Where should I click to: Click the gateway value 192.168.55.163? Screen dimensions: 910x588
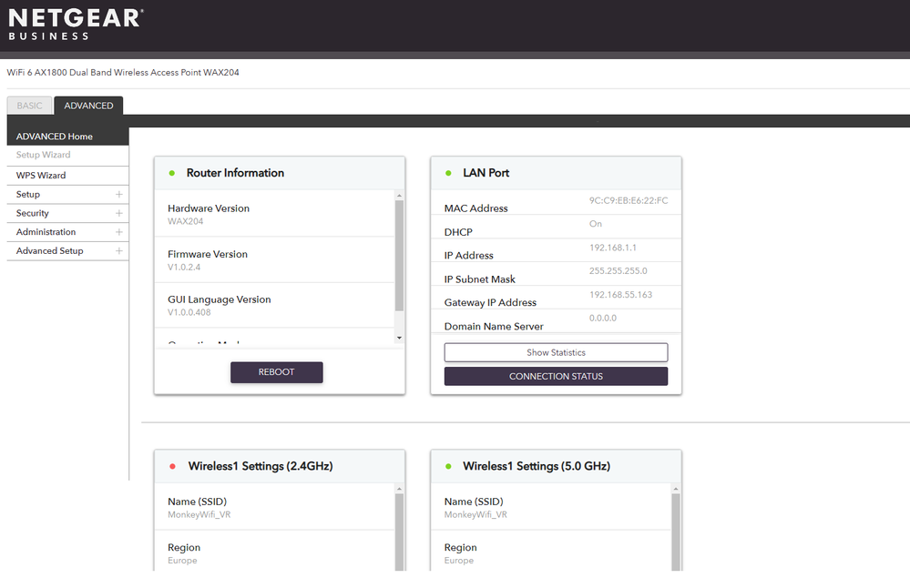pos(620,295)
